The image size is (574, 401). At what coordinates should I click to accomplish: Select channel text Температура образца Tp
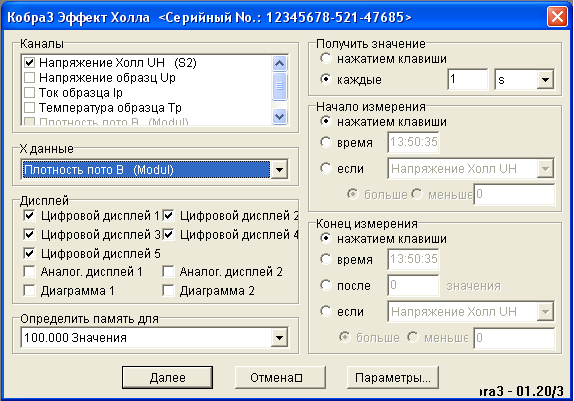point(110,108)
